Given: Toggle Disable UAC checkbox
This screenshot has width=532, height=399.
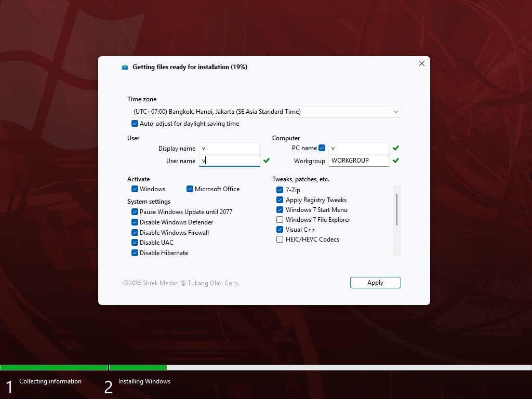Looking at the screenshot, I should 135,243.
